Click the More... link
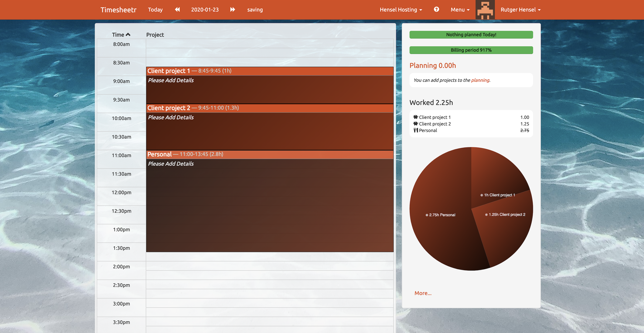This screenshot has width=644, height=333. (x=423, y=293)
